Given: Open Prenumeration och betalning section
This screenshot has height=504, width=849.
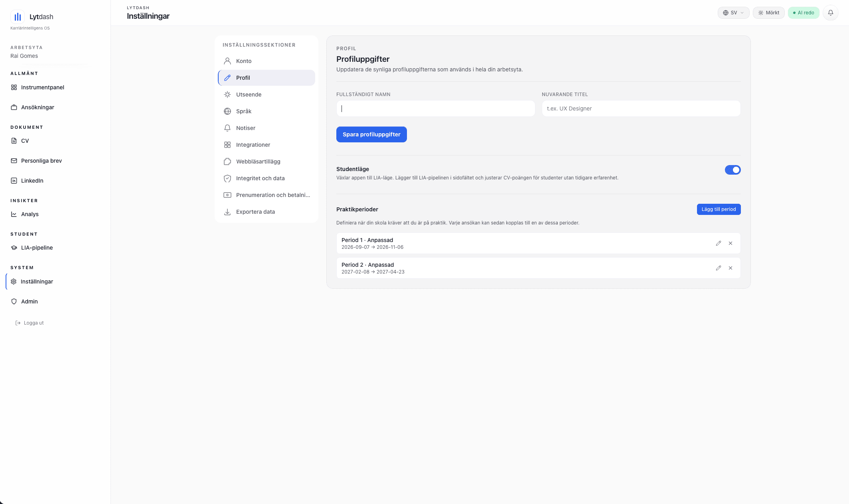Looking at the screenshot, I should pyautogui.click(x=267, y=195).
